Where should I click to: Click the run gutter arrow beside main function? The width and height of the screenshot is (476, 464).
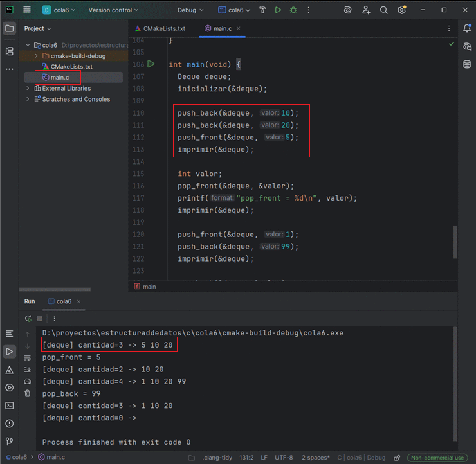tap(151, 64)
